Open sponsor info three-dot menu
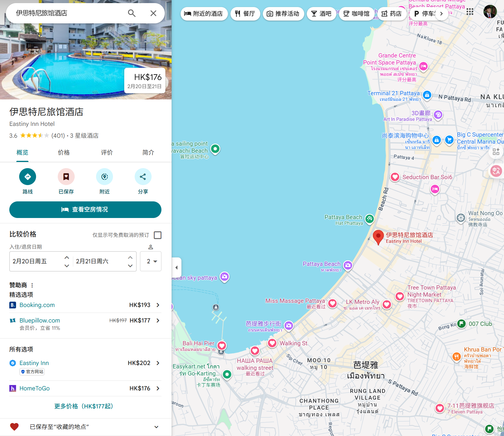Screen dimensions: 504x436 [x=32, y=285]
